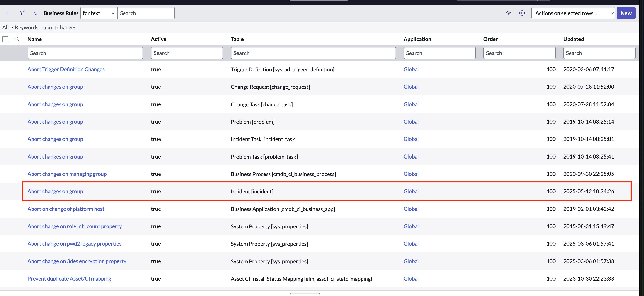
Task: Click the 'All' breadcrumb link
Action: click(5, 27)
